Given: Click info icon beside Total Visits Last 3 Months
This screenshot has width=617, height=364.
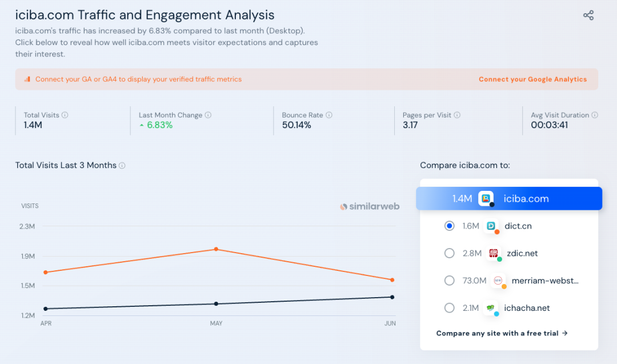Looking at the screenshot, I should [122, 166].
